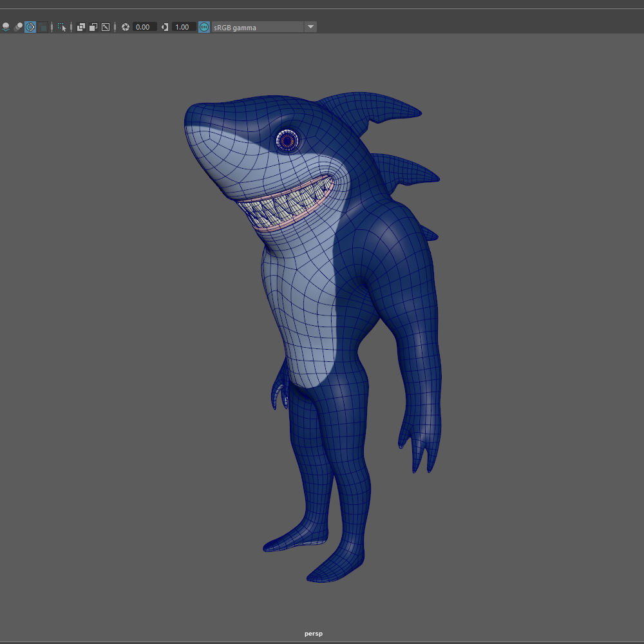The image size is (644, 644).
Task: Click the gamma value field showing 1.00
Action: pyautogui.click(x=184, y=27)
